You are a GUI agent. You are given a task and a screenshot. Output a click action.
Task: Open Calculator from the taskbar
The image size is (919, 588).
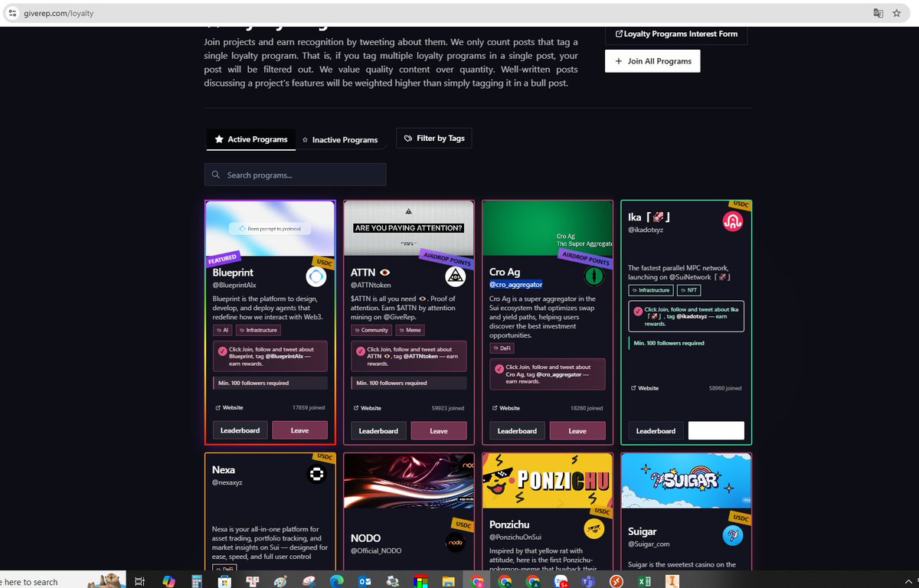point(196,581)
